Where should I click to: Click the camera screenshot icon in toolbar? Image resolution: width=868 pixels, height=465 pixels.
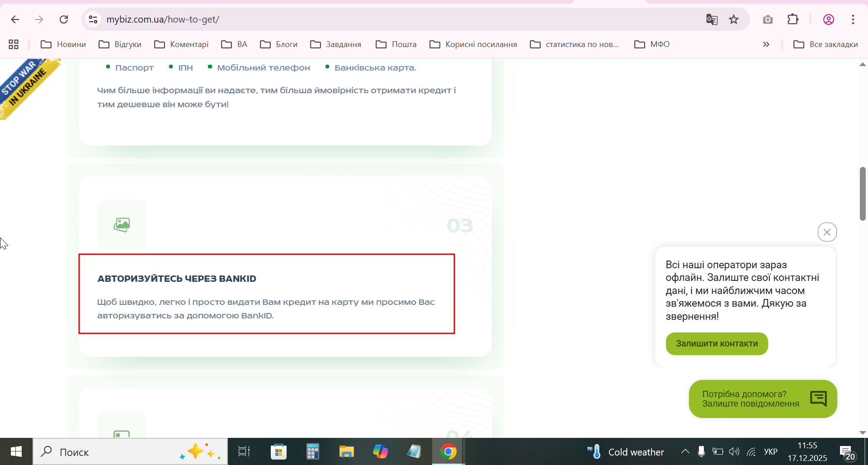tap(768, 19)
